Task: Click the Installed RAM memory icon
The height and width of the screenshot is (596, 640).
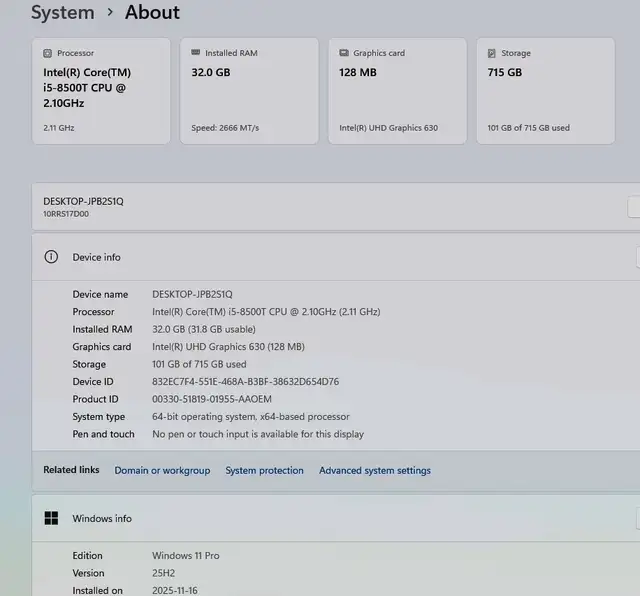Action: (x=196, y=52)
